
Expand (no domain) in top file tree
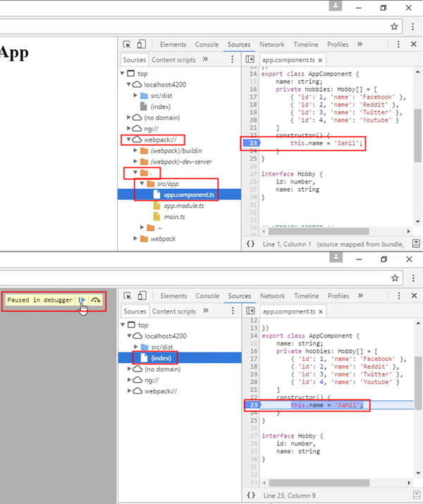click(x=129, y=117)
